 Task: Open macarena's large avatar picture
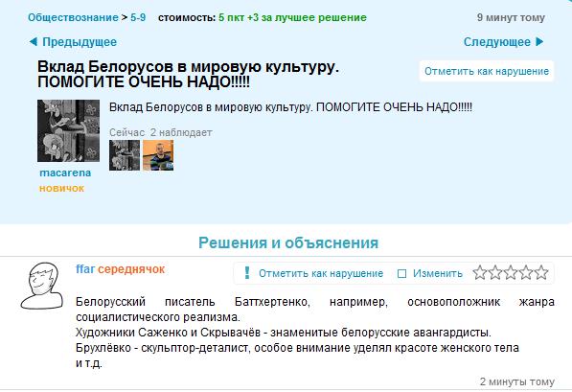(68, 130)
